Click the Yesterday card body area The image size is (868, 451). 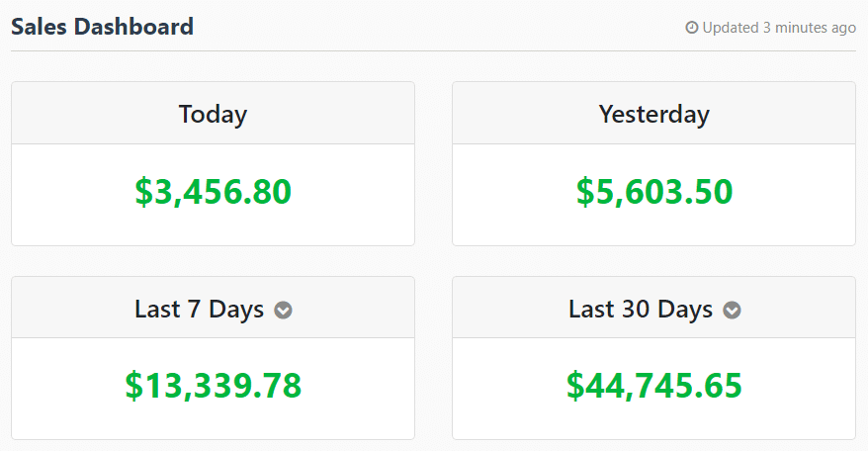(653, 195)
